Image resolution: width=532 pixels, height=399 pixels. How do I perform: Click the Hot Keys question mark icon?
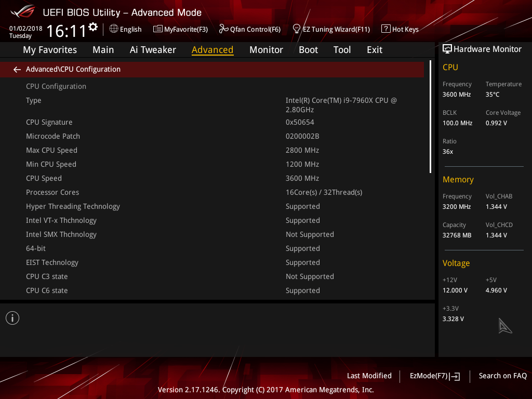click(386, 29)
